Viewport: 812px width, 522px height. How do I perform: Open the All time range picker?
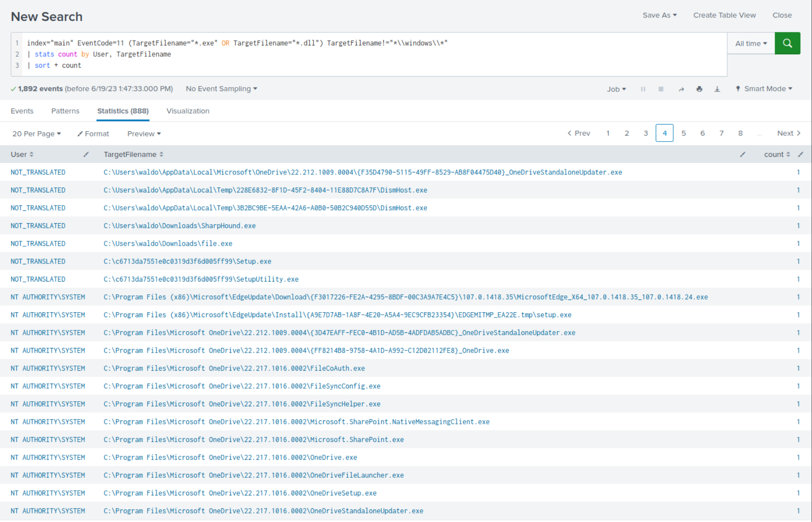751,43
